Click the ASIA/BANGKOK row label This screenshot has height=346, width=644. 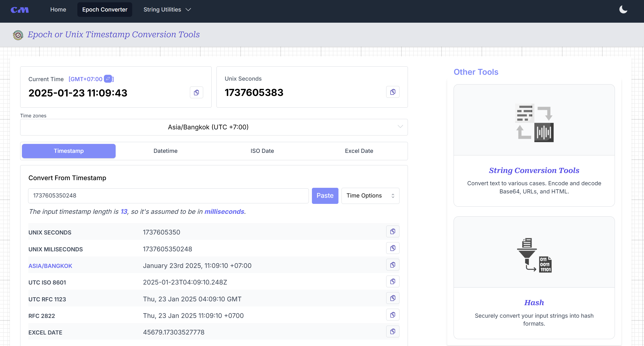(x=50, y=266)
